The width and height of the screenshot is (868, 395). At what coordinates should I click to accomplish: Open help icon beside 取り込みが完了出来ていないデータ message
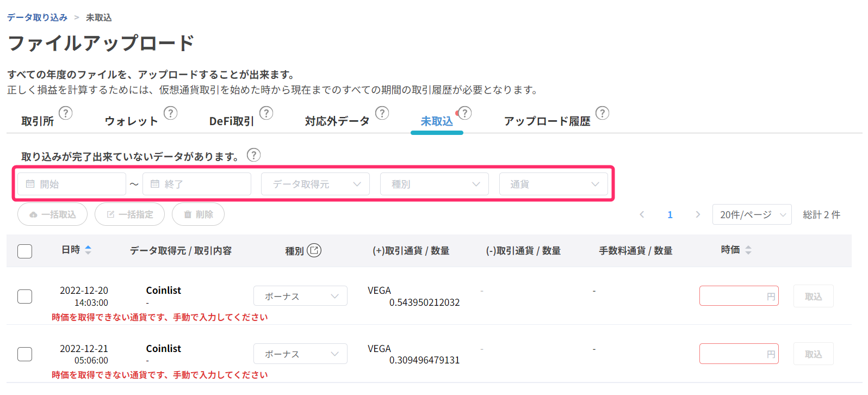pos(253,155)
